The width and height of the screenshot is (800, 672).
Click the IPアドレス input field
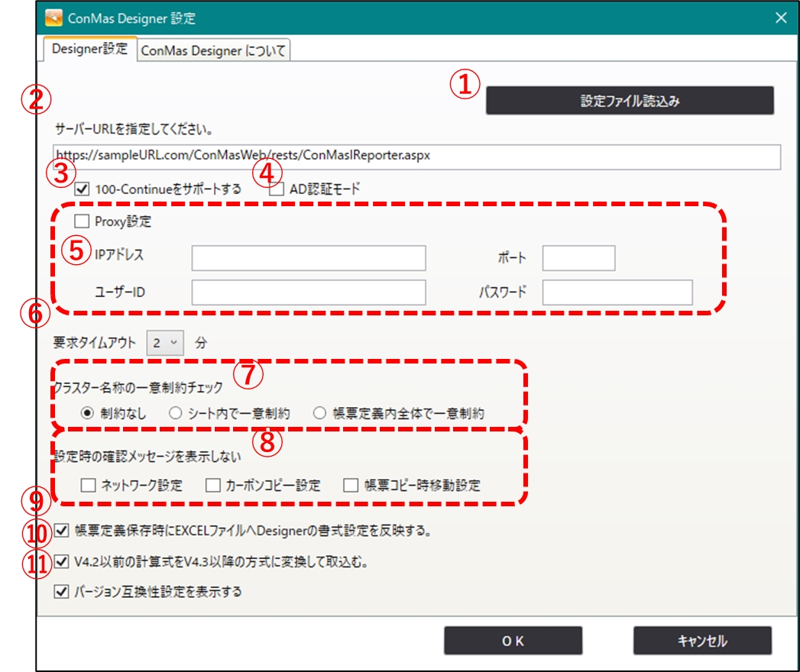pos(309,258)
